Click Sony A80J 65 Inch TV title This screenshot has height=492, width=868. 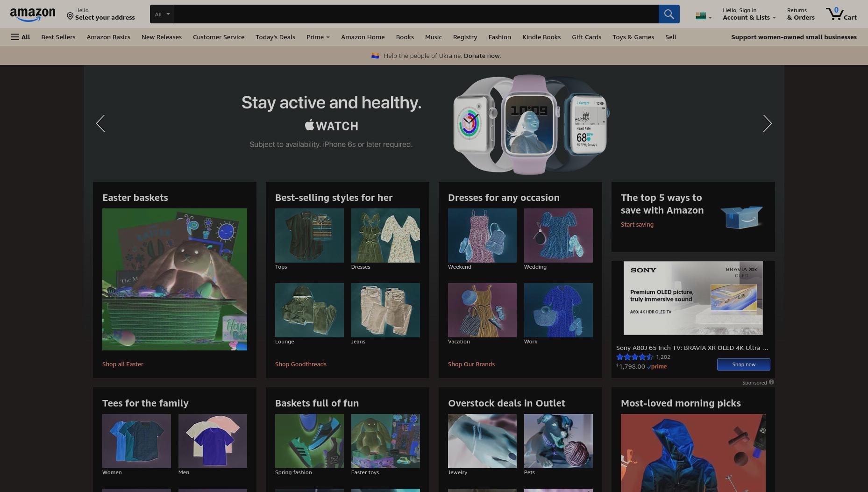click(692, 348)
